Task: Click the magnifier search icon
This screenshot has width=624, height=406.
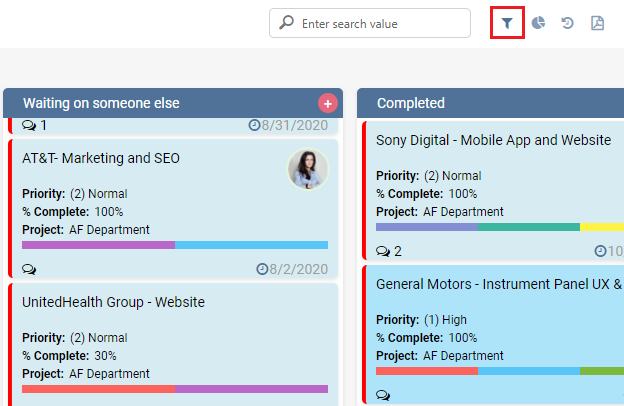Action: 286,23
